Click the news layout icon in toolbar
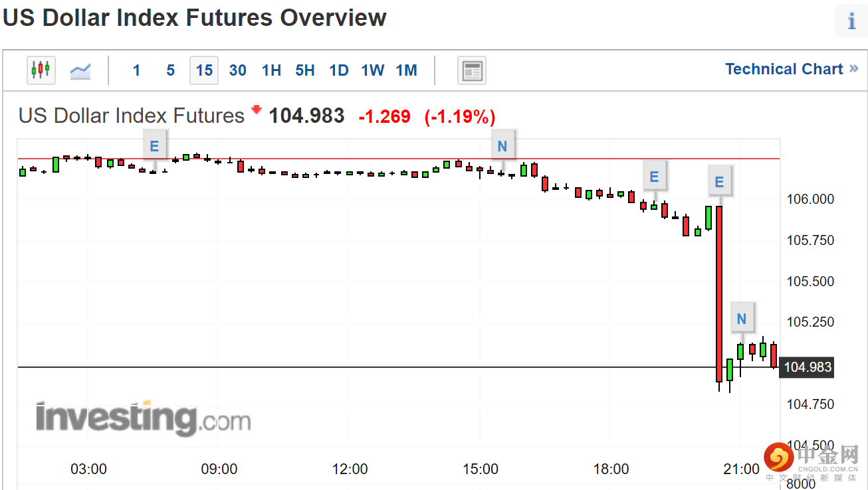868x490 pixels. pos(472,70)
